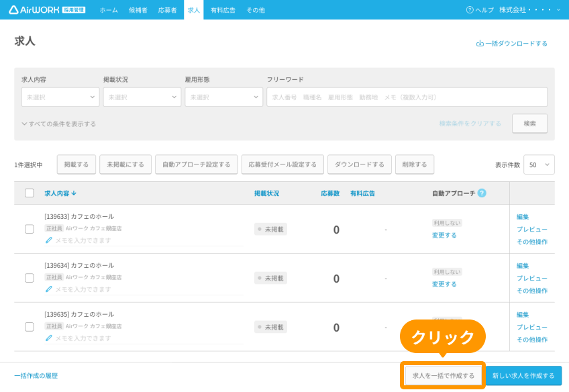569x392 pixels.
Task: Click 求人を一括で作成する button
Action: pyautogui.click(x=444, y=376)
